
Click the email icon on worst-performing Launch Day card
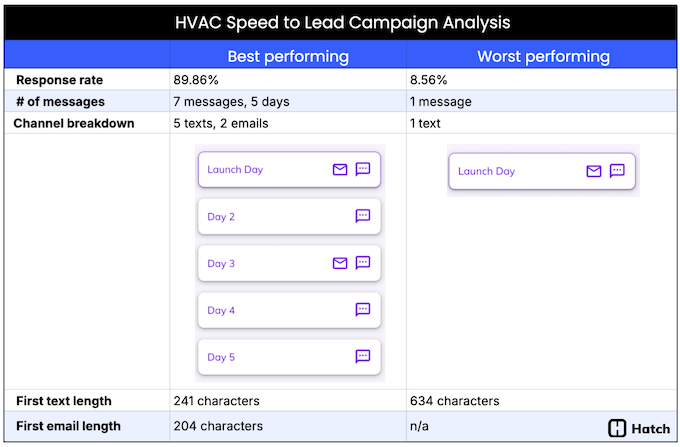594,171
